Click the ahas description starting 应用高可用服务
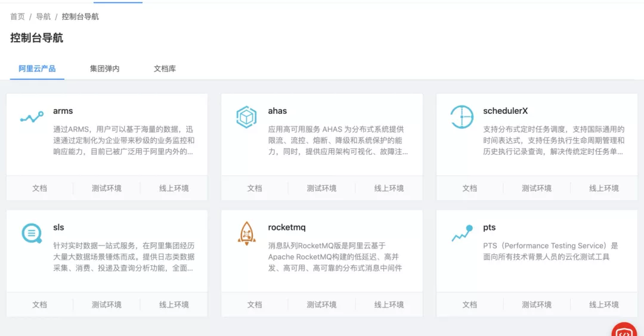The width and height of the screenshot is (644, 336). [x=338, y=141]
